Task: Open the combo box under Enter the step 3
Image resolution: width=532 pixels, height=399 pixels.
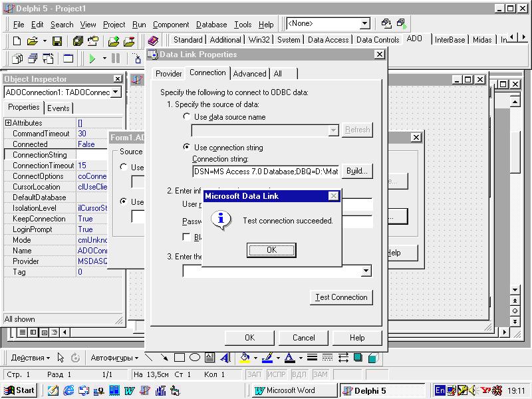Action: 277,271
